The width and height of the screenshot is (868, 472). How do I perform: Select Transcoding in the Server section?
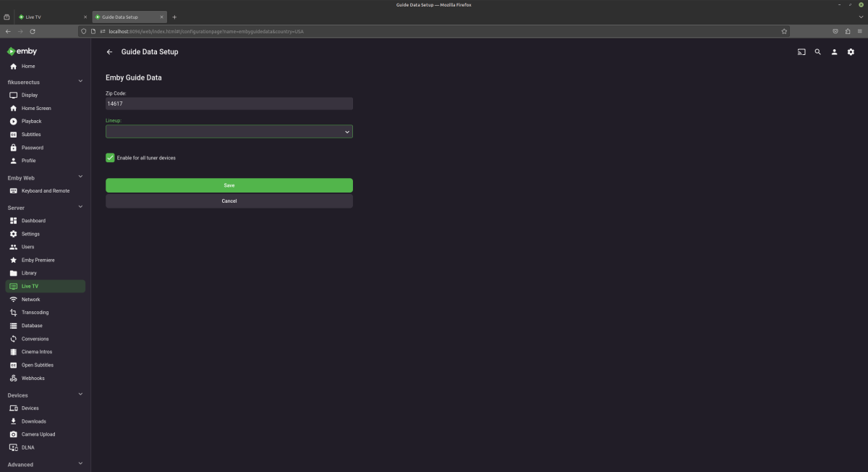(35, 312)
